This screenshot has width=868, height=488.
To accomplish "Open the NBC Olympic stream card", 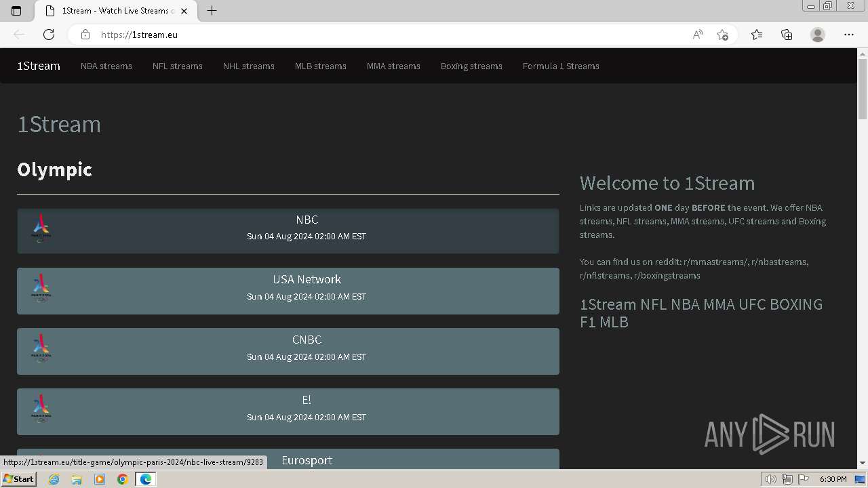I will pos(288,231).
